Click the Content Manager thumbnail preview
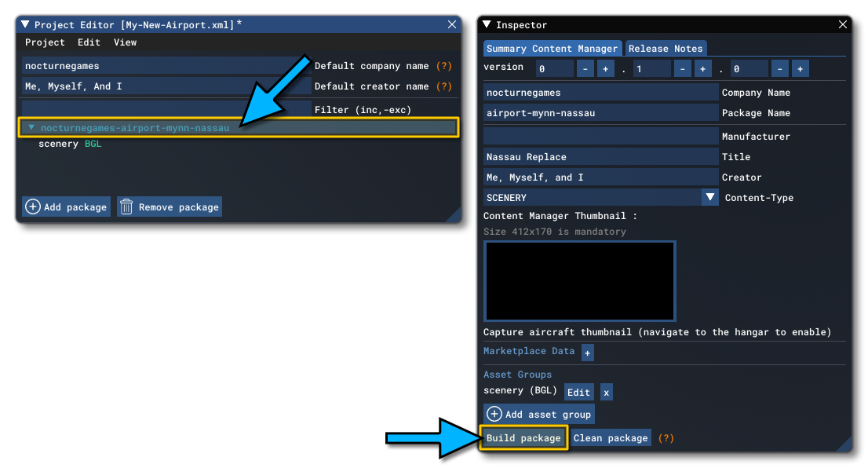The image size is (868, 468). (x=579, y=281)
